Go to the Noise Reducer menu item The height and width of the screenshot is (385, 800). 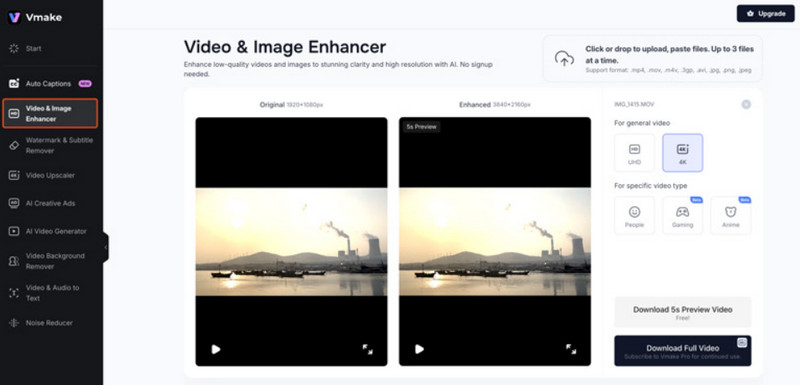(49, 323)
